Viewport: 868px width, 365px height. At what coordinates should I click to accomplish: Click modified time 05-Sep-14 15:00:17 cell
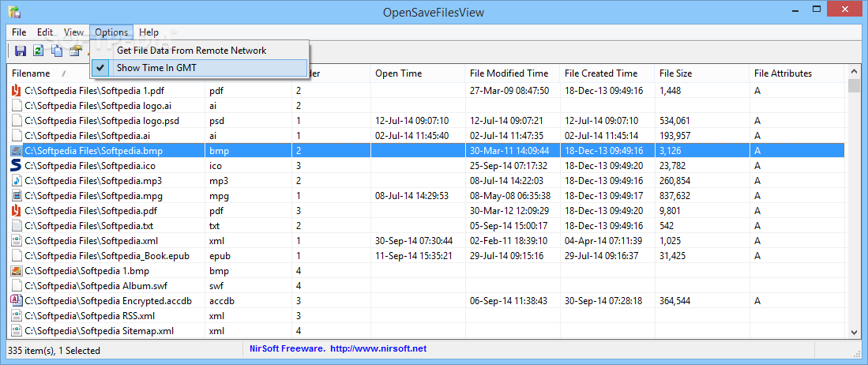[512, 225]
